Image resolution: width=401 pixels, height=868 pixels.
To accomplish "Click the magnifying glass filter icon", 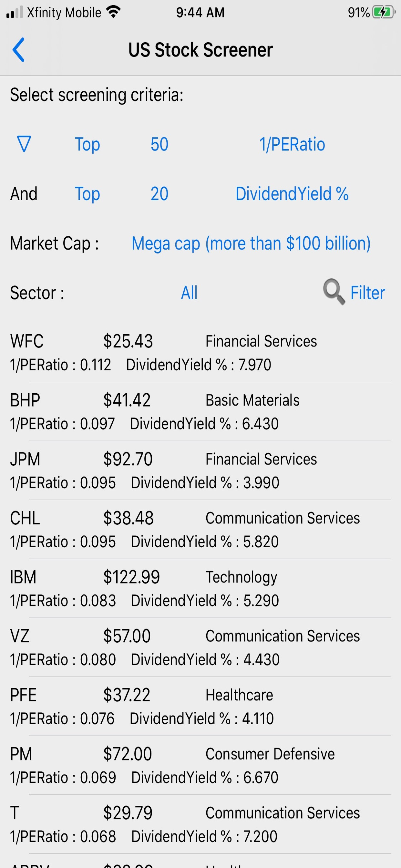I will [x=334, y=292].
